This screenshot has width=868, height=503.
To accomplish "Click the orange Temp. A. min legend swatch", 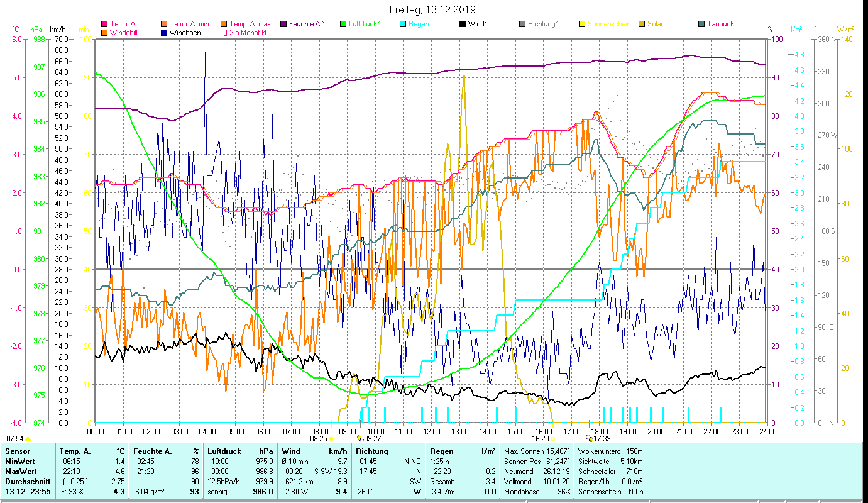I will (165, 24).
